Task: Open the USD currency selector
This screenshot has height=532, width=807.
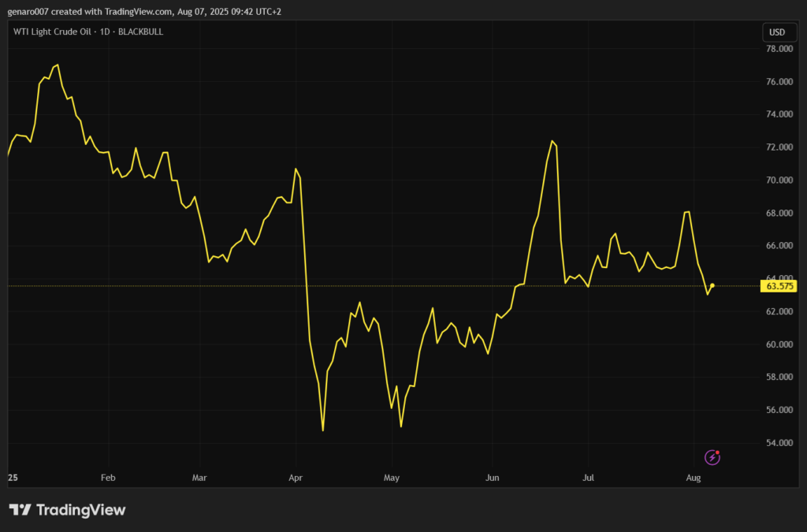Action: click(776, 32)
